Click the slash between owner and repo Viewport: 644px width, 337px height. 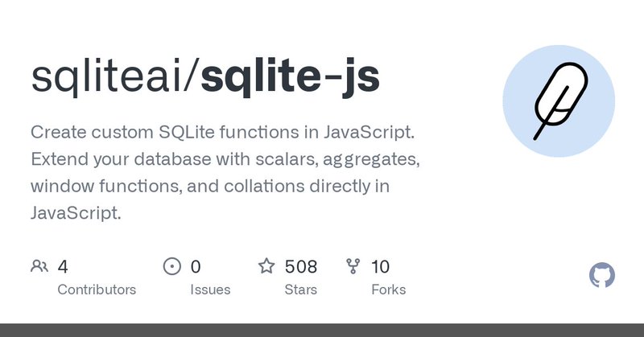coord(191,76)
